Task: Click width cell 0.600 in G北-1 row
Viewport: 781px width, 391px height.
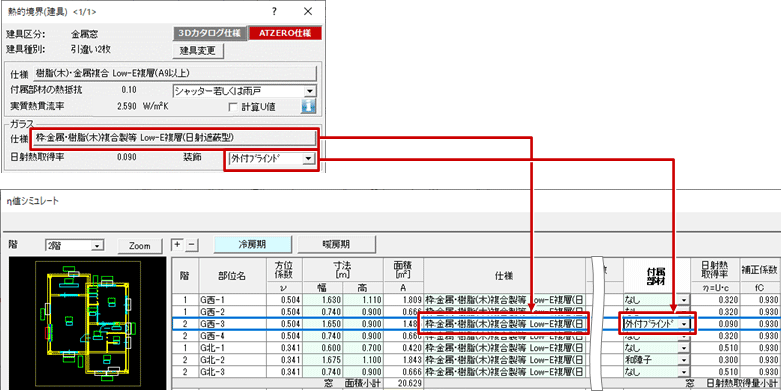Action: 322,348
